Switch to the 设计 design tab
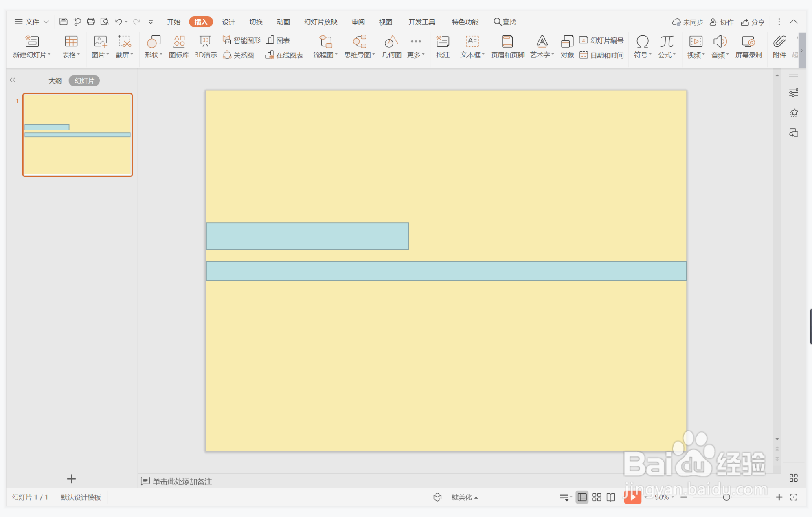 tap(228, 22)
